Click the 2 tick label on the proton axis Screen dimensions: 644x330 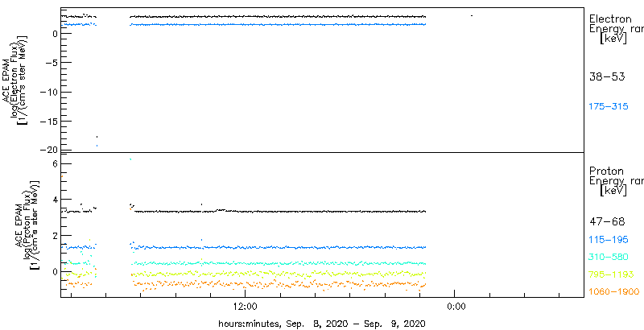(x=56, y=235)
